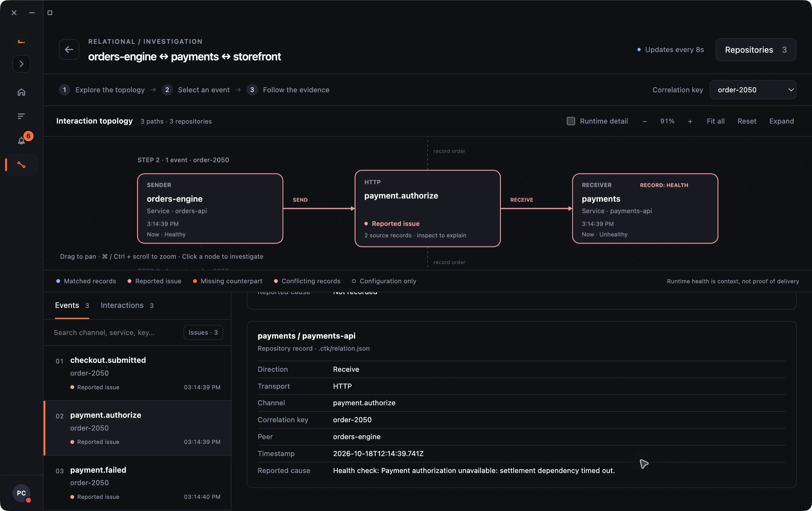The height and width of the screenshot is (511, 812).
Task: Toggle the Issues · 3 filter
Action: pyautogui.click(x=203, y=332)
